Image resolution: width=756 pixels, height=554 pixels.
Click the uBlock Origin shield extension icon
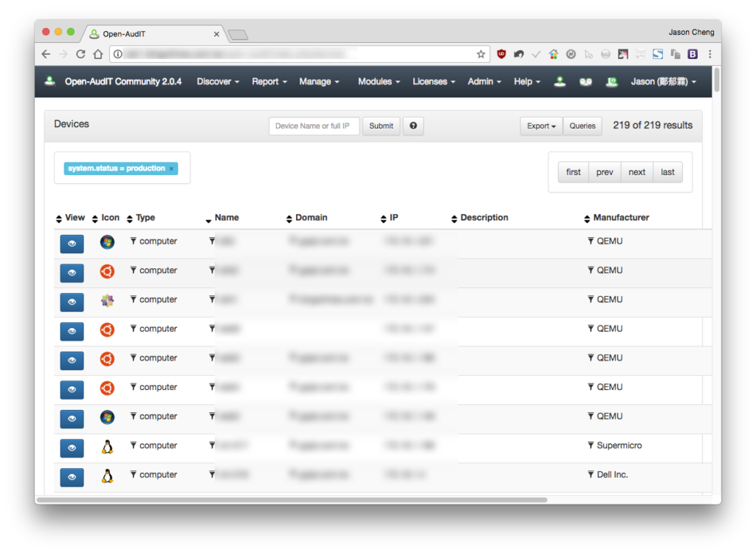(501, 54)
